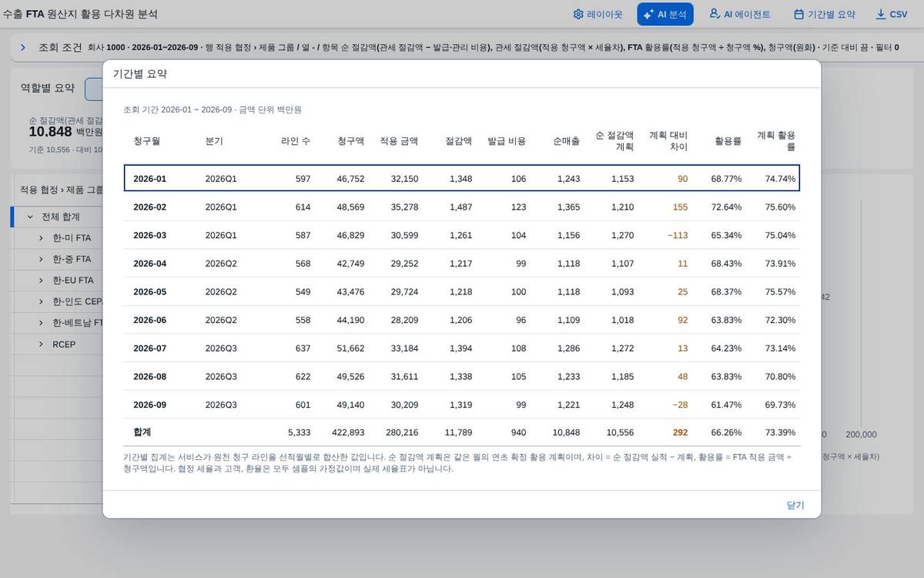Click the 155 variance value for 2026-02

[680, 207]
